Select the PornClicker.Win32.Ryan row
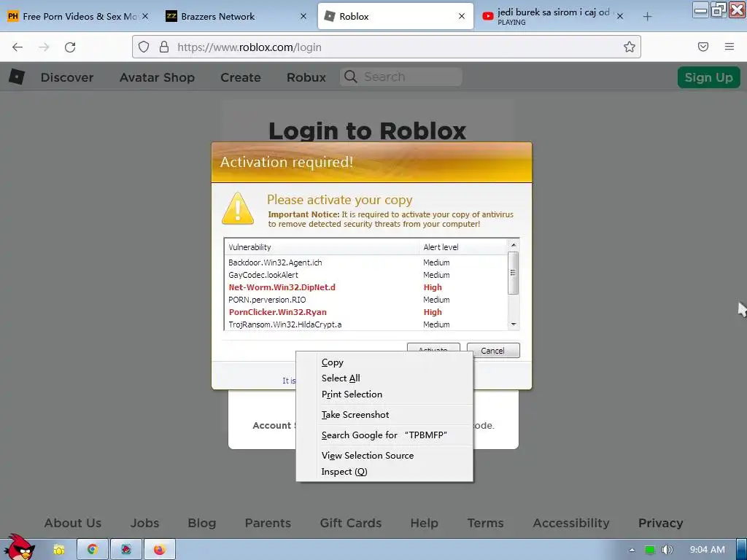 click(x=366, y=312)
